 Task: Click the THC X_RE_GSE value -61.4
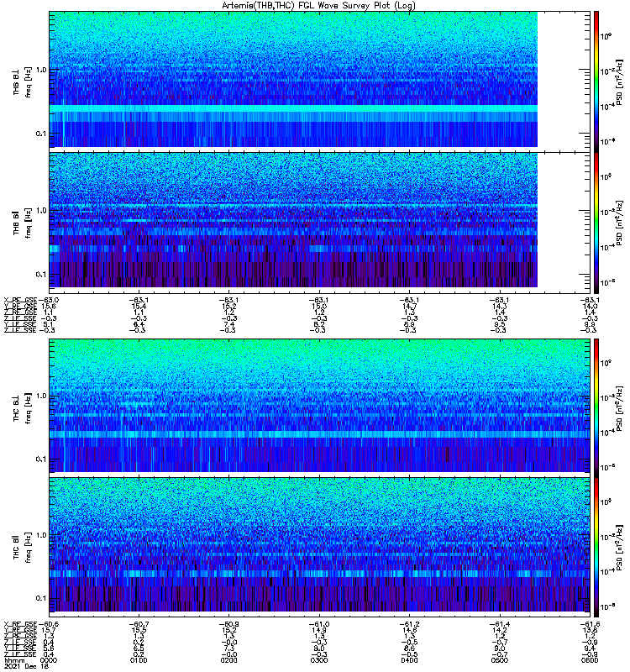point(499,624)
